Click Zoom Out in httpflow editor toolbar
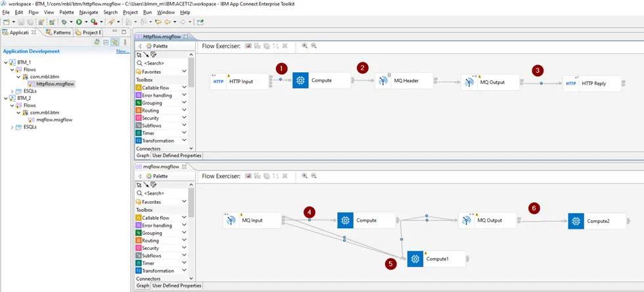The width and height of the screenshot is (644, 292). pos(314,46)
